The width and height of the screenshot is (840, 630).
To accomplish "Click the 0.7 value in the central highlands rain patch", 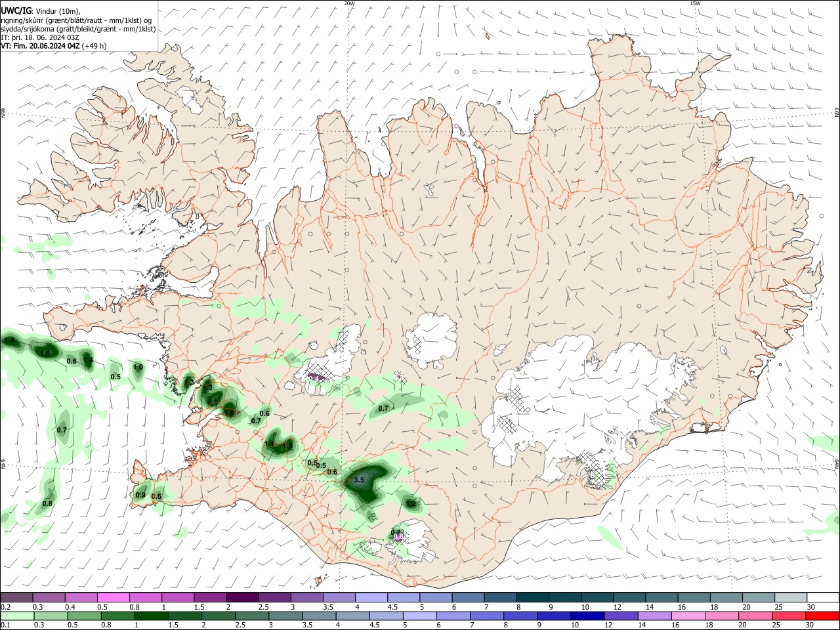I will 383,408.
